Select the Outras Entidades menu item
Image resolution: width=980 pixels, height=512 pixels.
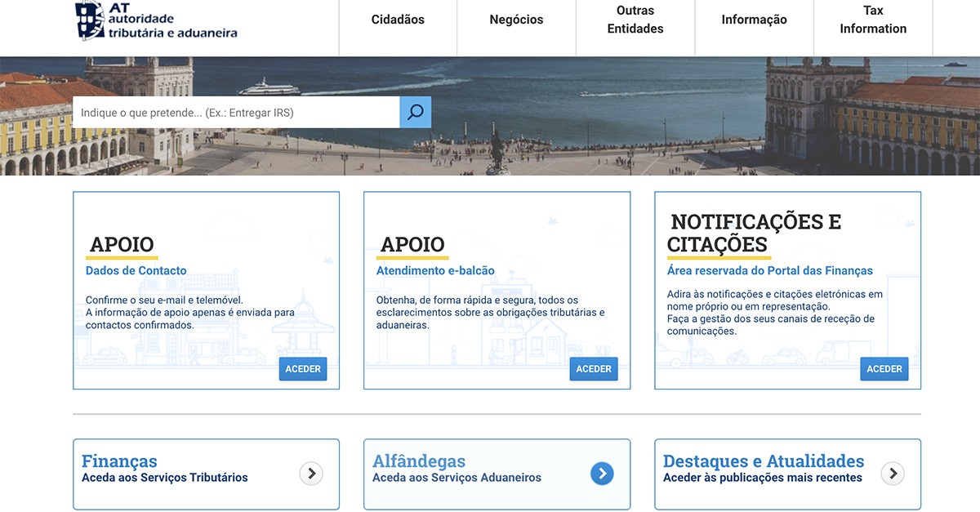coord(635,19)
